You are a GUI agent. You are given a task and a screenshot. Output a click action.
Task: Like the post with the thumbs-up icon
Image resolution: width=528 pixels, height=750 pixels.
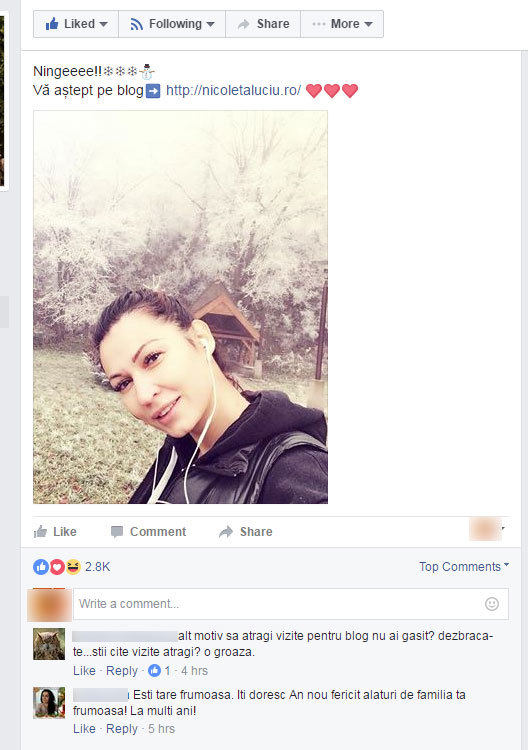41,532
